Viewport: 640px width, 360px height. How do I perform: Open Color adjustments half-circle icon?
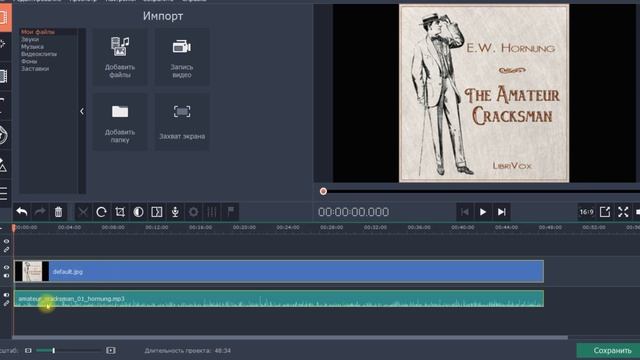coord(138,212)
